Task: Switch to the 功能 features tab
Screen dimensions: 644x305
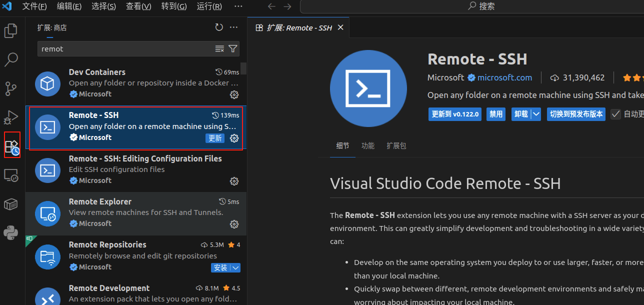Action: point(368,146)
